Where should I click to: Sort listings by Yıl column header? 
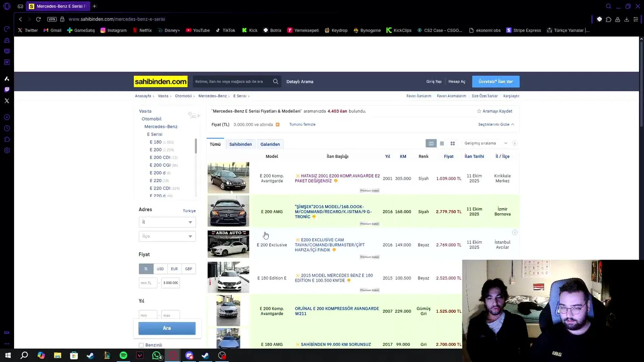(x=387, y=156)
